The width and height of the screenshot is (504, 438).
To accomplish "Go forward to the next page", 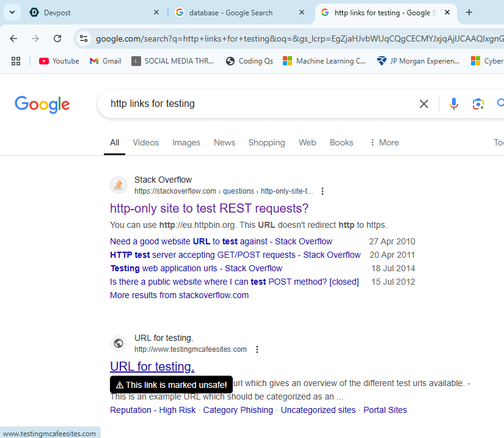I will 35,39.
